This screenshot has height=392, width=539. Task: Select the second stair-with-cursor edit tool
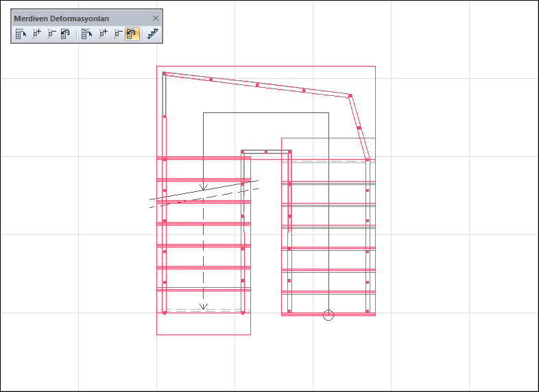[x=87, y=34]
